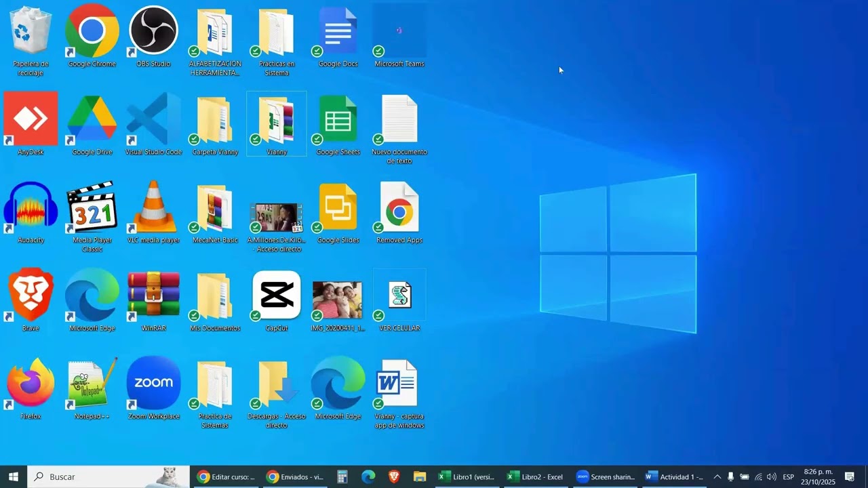Open the Wi-Fi network tray icon

pos(758,476)
